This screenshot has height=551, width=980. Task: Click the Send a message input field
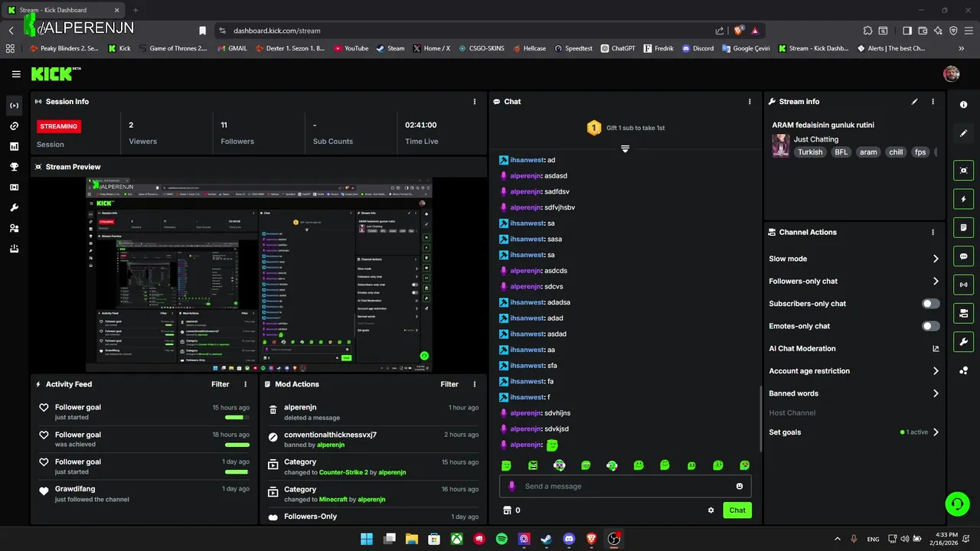pos(625,486)
